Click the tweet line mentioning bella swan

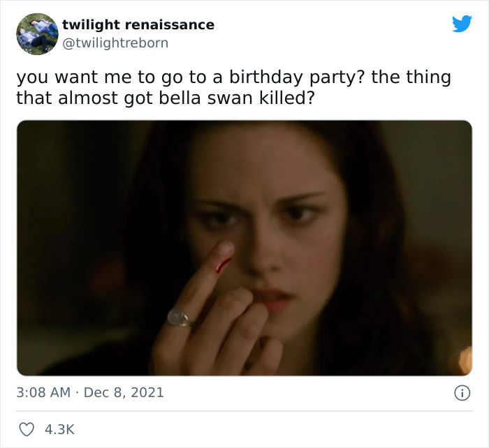(166, 98)
